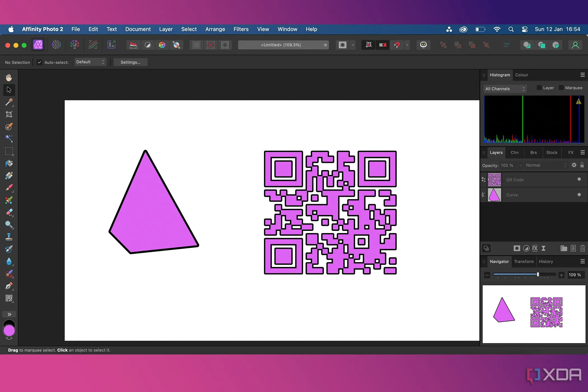Switch to the History tab
This screenshot has height=392, width=588.
click(x=546, y=262)
